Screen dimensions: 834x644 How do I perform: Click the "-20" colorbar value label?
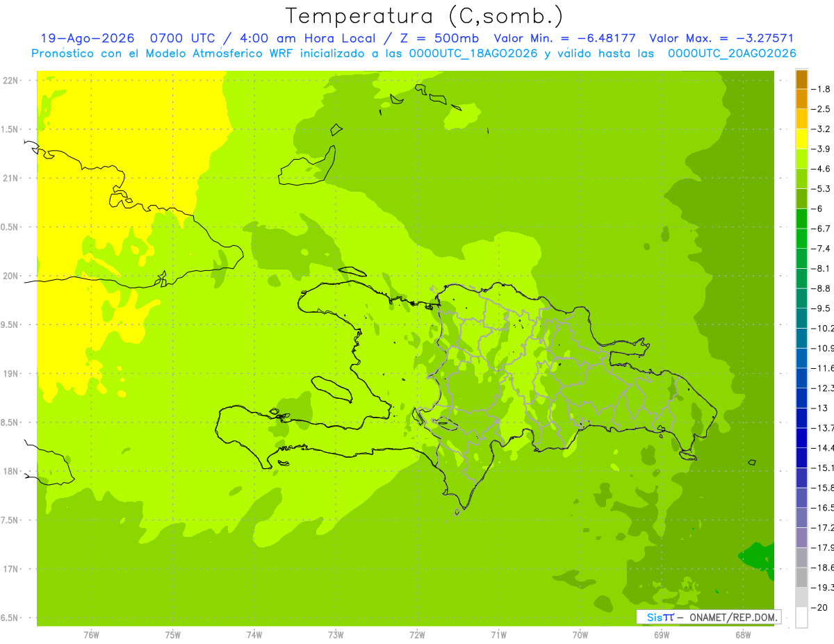pyautogui.click(x=821, y=608)
